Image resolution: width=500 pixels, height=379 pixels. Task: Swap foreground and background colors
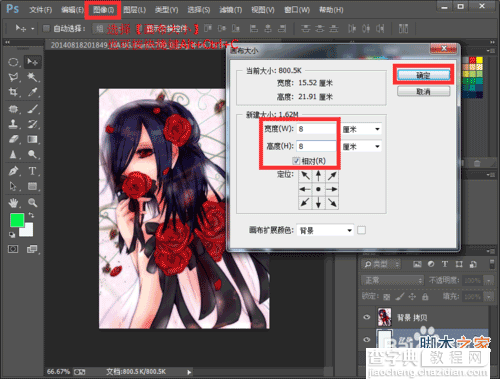click(31, 215)
